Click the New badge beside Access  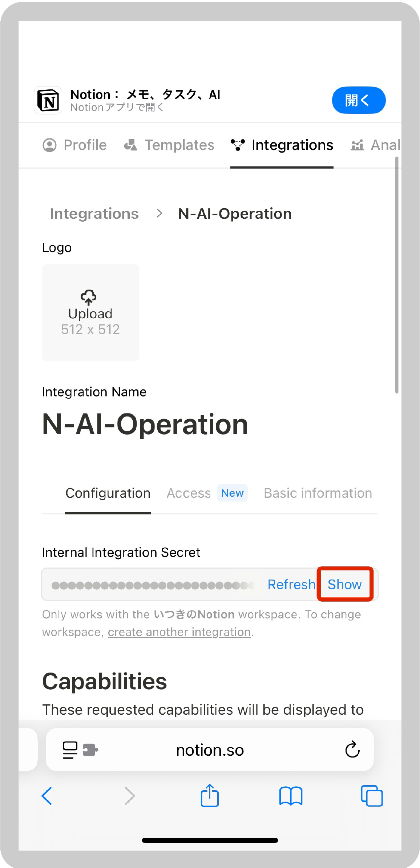(233, 493)
